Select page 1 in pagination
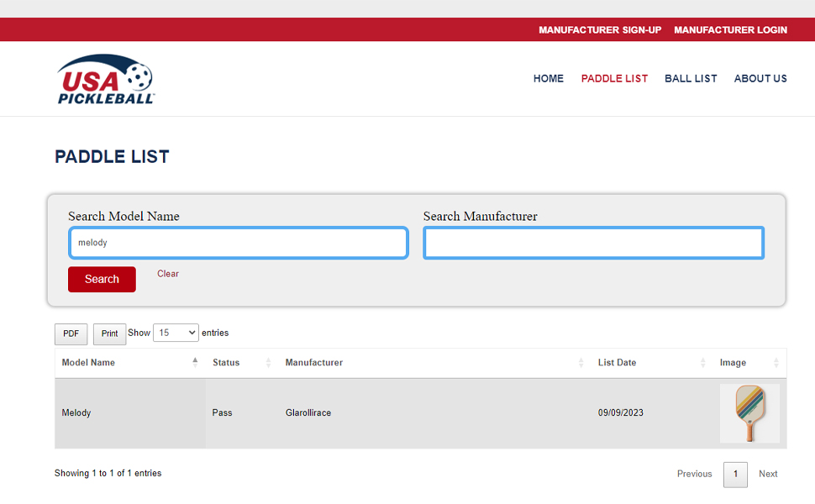This screenshot has height=504, width=815. tap(735, 475)
